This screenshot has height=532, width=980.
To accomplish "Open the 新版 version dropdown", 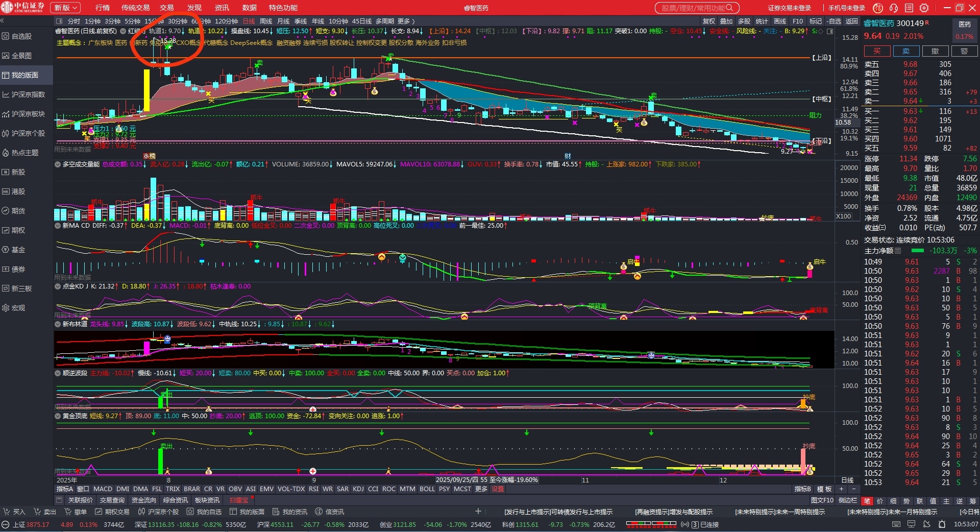I will [x=66, y=8].
